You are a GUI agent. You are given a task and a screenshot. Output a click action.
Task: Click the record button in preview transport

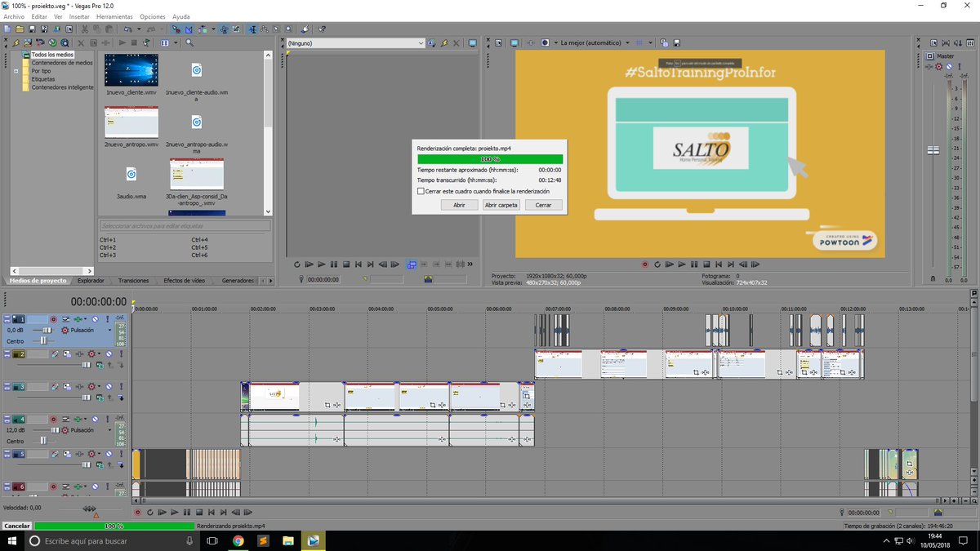point(644,264)
